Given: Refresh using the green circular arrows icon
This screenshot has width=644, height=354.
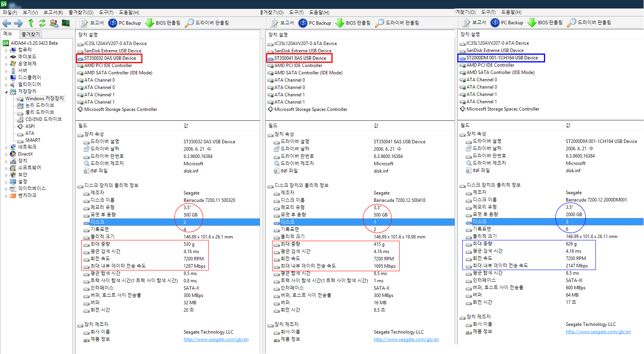Looking at the screenshot, I should (42, 23).
